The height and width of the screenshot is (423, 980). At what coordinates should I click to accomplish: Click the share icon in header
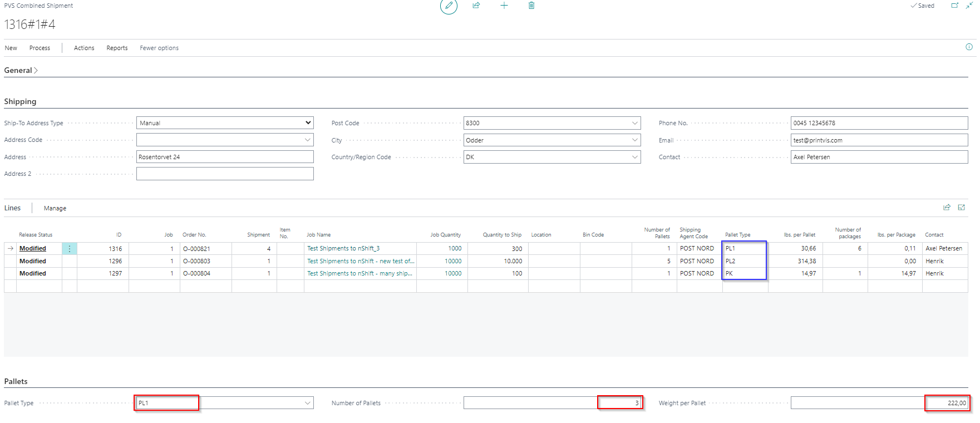point(476,6)
